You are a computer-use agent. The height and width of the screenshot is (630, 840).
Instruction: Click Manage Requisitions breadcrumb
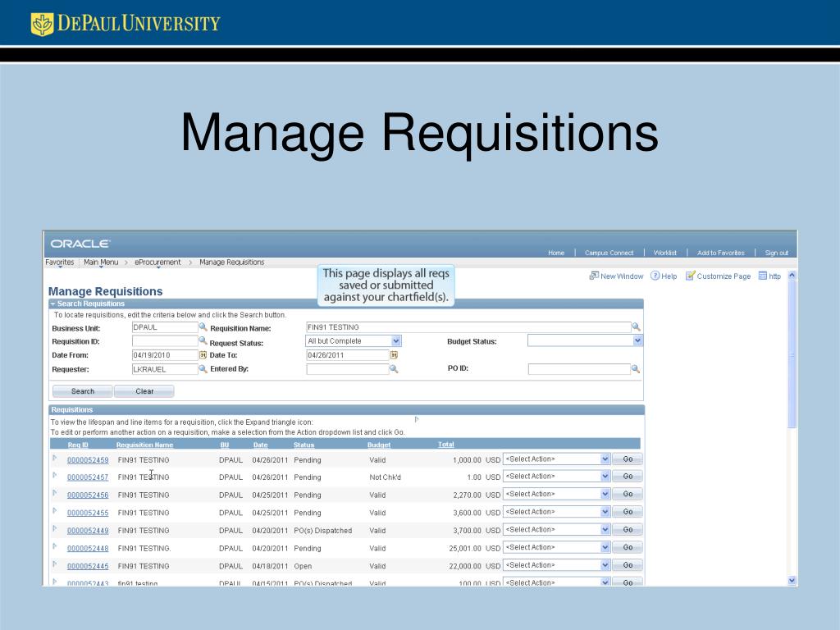coord(232,262)
